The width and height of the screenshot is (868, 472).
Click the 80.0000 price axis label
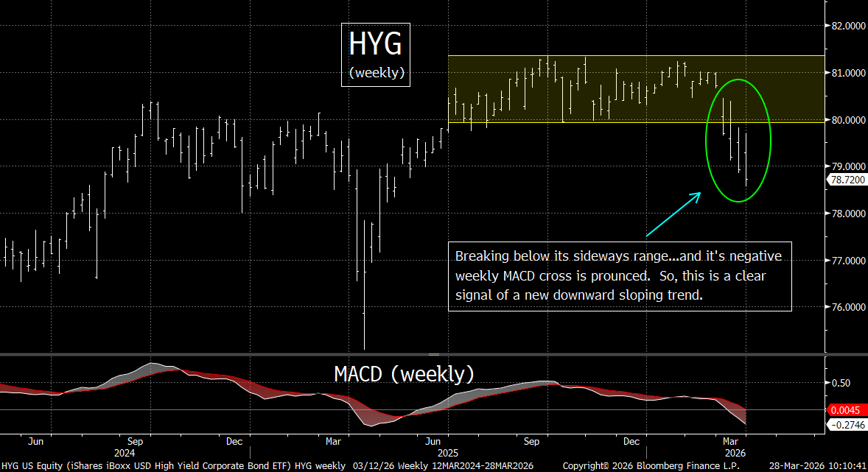[x=848, y=120]
